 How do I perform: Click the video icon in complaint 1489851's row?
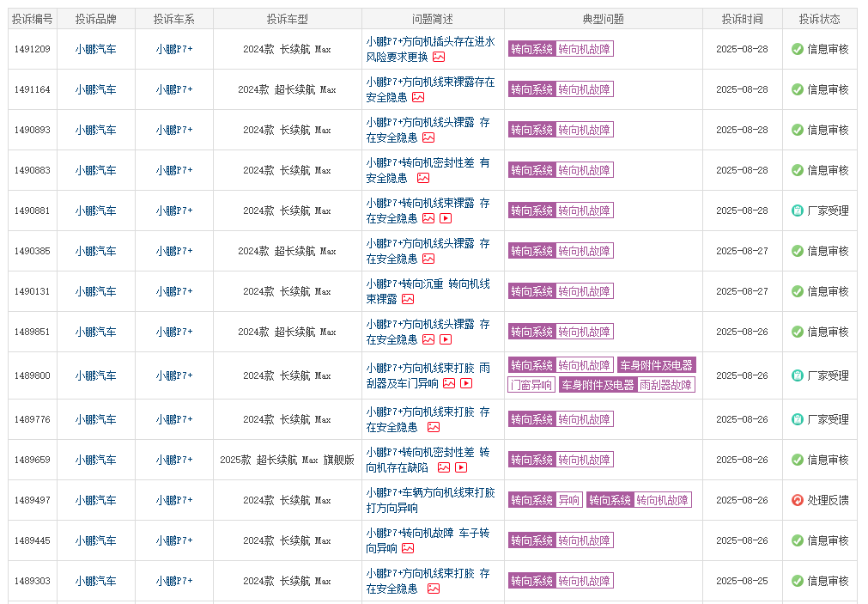point(446,340)
